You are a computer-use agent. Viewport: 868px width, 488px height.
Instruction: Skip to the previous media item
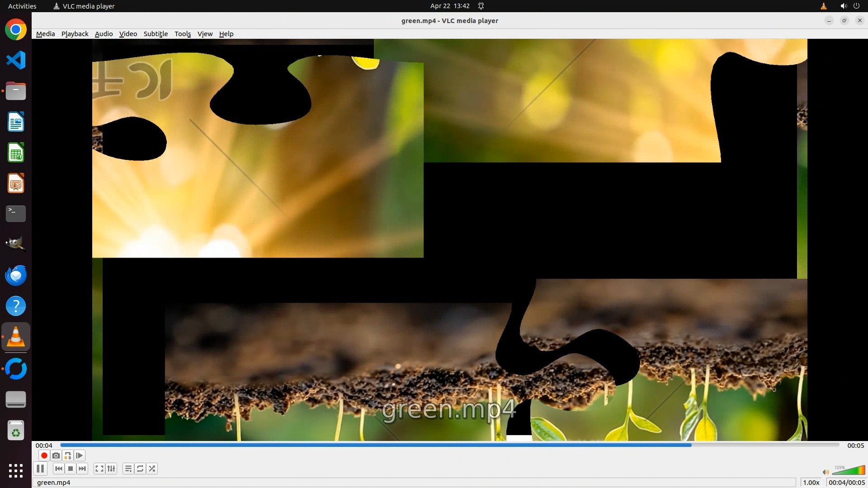58,469
